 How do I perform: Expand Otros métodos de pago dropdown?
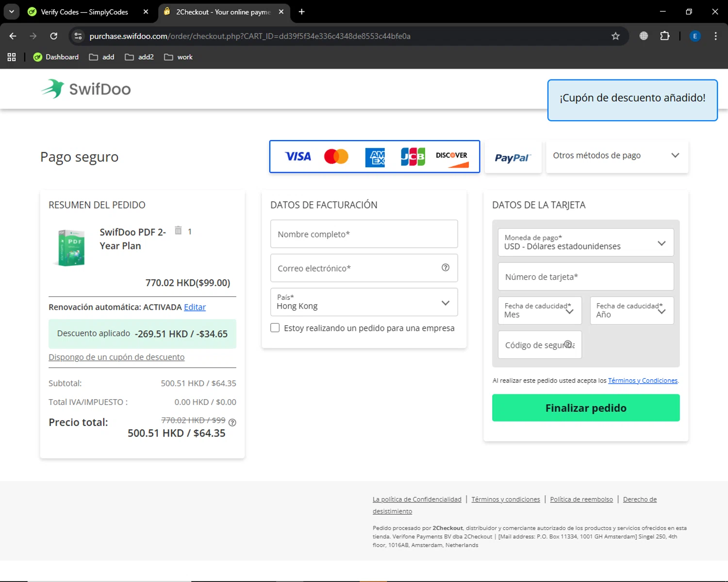(617, 156)
